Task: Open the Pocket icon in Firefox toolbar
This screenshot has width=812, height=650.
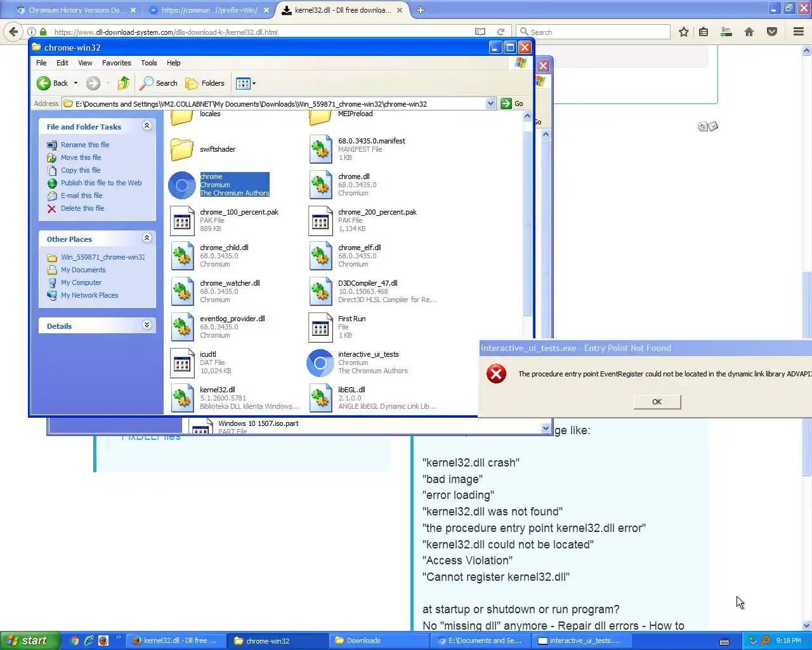Action: point(772,32)
